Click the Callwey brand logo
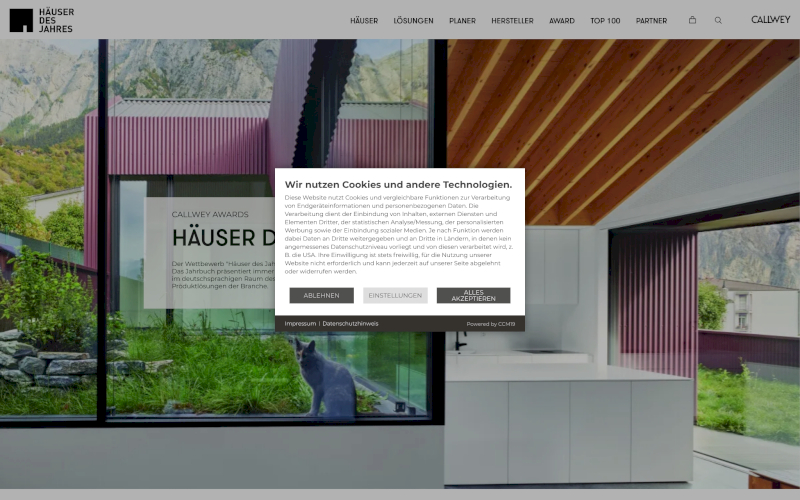Viewport: 800px width, 500px height. [770, 20]
